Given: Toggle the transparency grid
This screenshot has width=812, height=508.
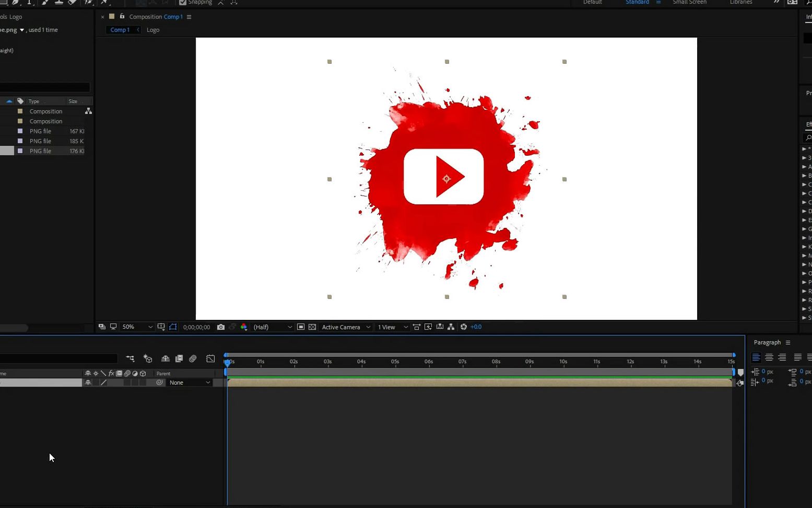Looking at the screenshot, I should coord(312,327).
